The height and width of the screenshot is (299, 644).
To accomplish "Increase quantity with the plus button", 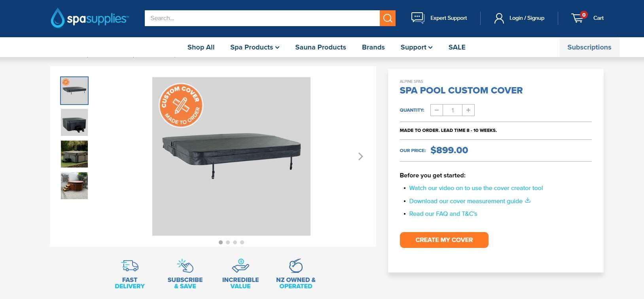I will [468, 110].
